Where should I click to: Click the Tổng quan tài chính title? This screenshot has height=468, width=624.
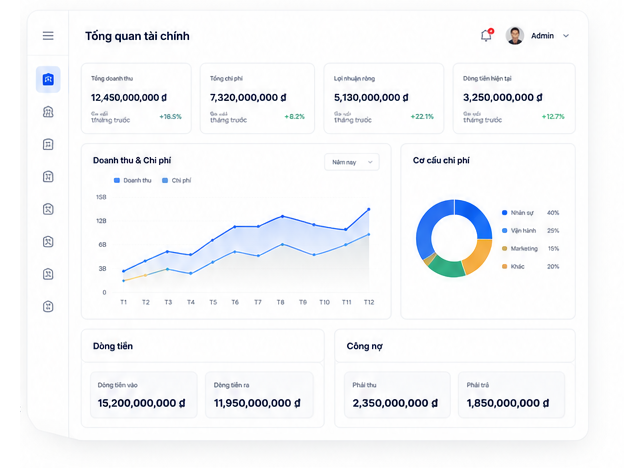click(137, 36)
